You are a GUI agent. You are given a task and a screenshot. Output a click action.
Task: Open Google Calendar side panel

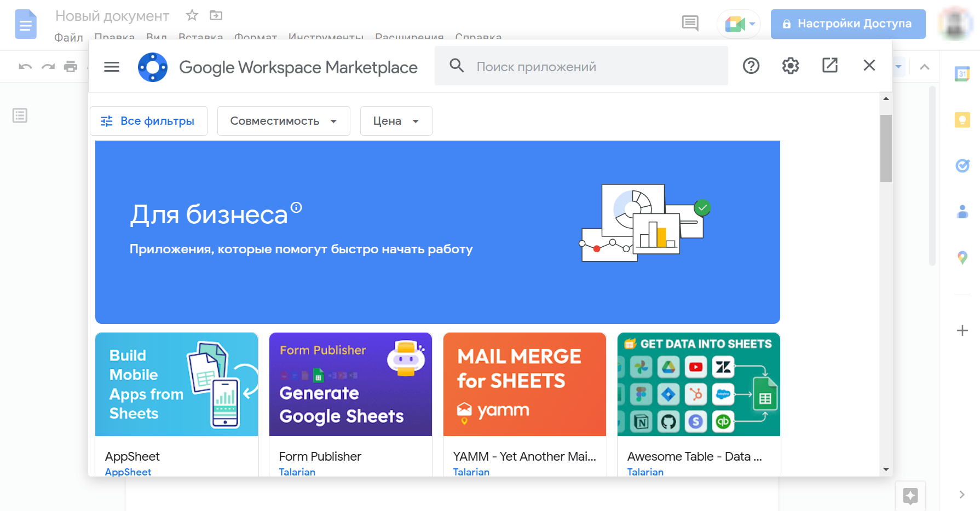tap(962, 74)
